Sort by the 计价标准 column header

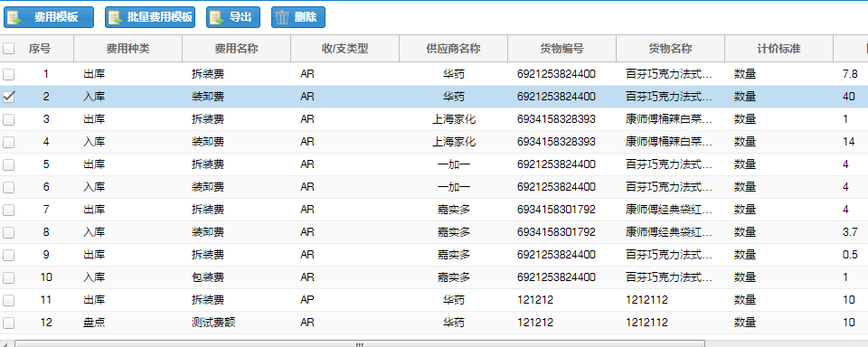[778, 49]
